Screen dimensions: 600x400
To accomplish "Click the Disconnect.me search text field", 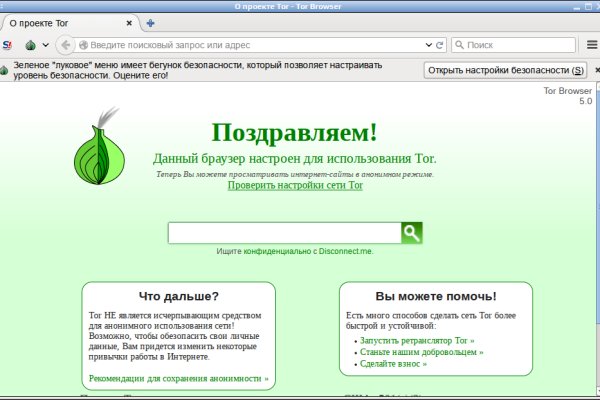I will [x=284, y=233].
